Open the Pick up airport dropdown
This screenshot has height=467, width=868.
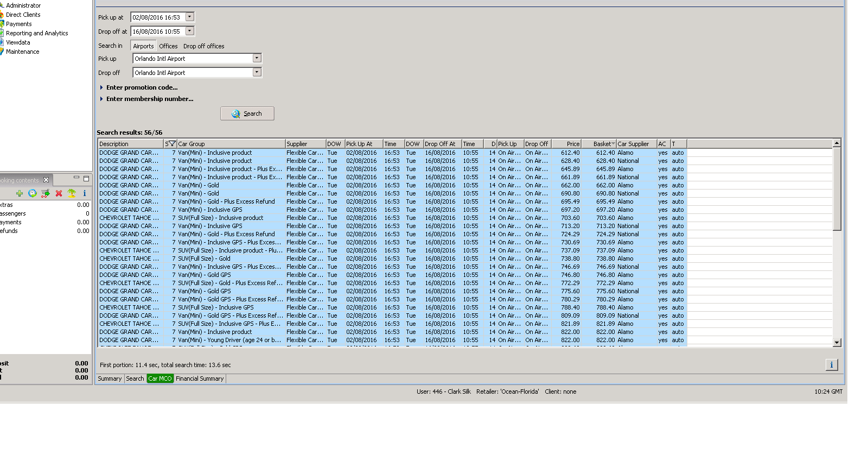(x=257, y=58)
